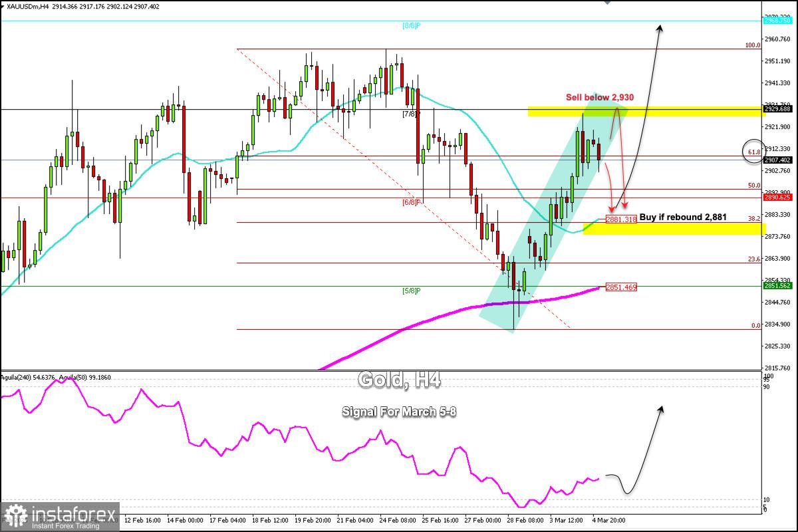The width and height of the screenshot is (798, 532).
Task: Select the 38.2 Fibonacci level label
Action: point(754,219)
